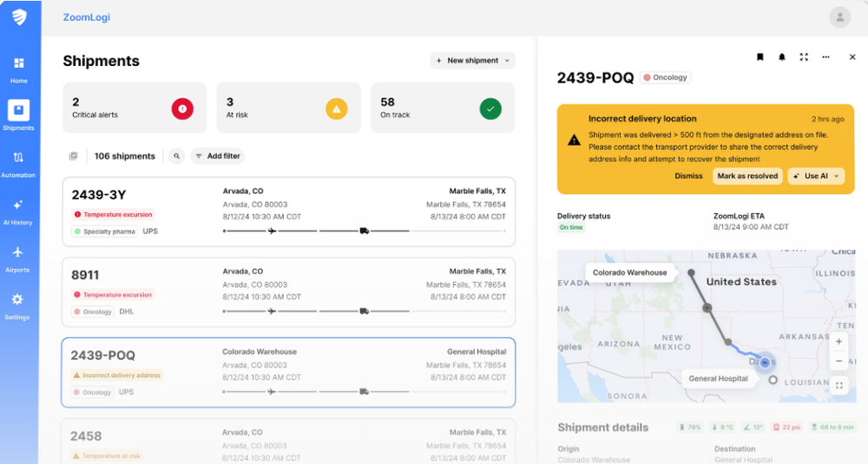Open the more options ellipsis menu
Image resolution: width=868 pixels, height=464 pixels.
826,57
